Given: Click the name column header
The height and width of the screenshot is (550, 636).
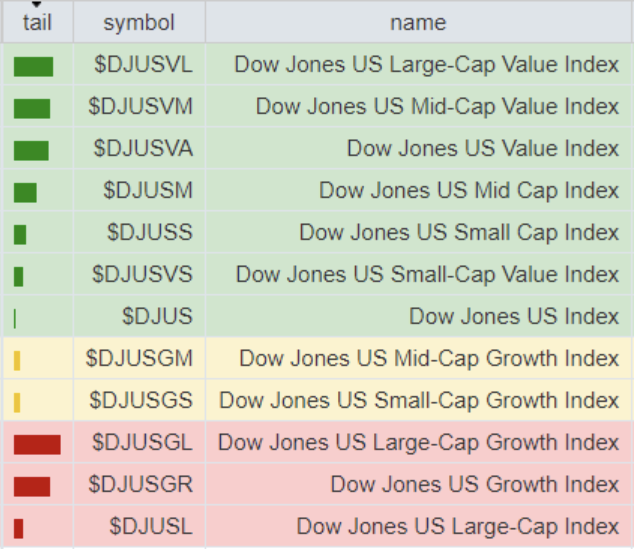Looking at the screenshot, I should pos(418,22).
